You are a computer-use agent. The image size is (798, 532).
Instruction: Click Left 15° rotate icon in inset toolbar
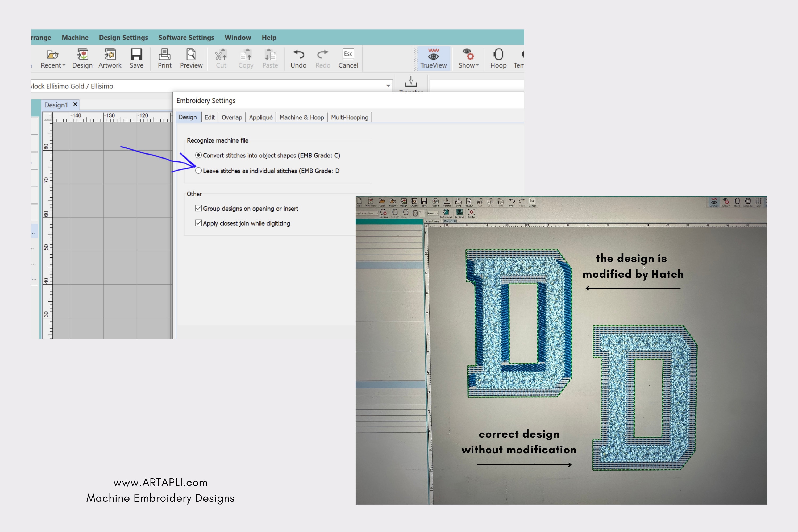click(395, 213)
